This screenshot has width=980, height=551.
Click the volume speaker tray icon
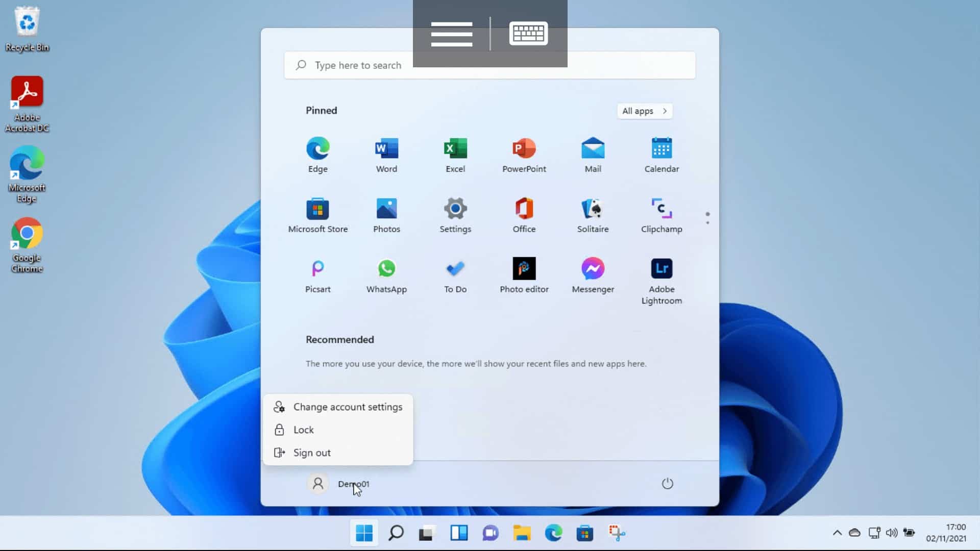coord(891,533)
